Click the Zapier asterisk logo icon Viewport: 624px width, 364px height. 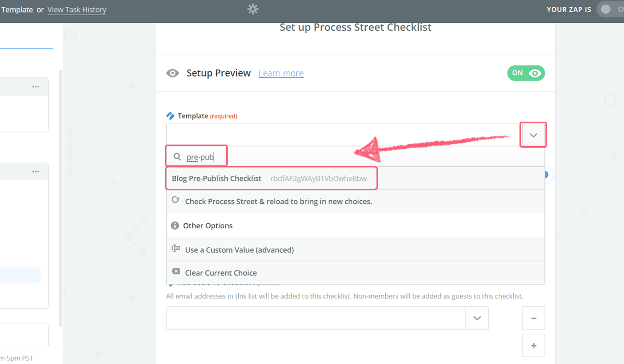pos(253,9)
